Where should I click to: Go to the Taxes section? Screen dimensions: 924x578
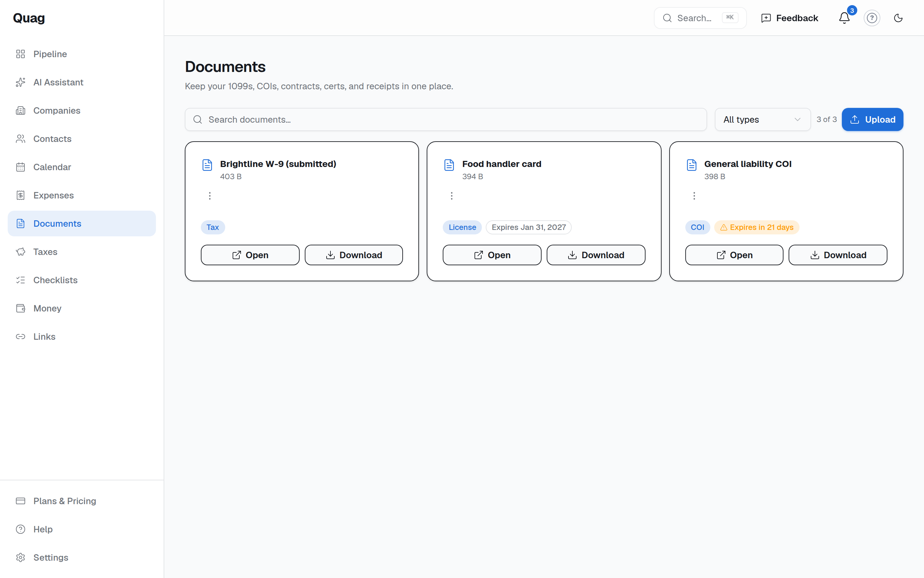coord(82,252)
